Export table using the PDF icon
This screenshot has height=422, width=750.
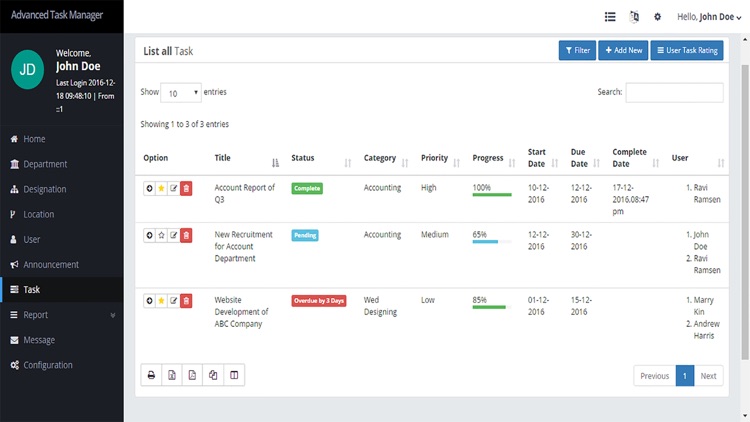tap(192, 375)
